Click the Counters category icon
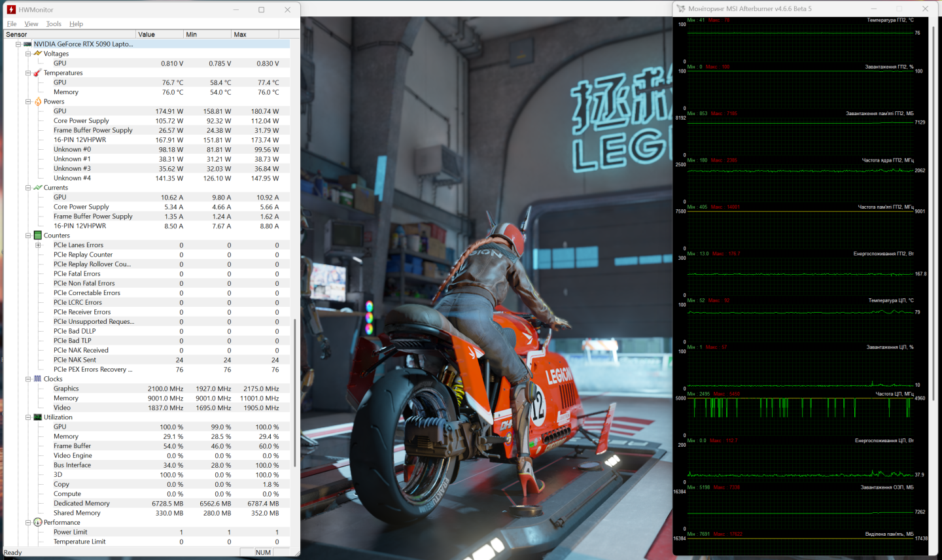This screenshot has width=942, height=560. pos(38,236)
